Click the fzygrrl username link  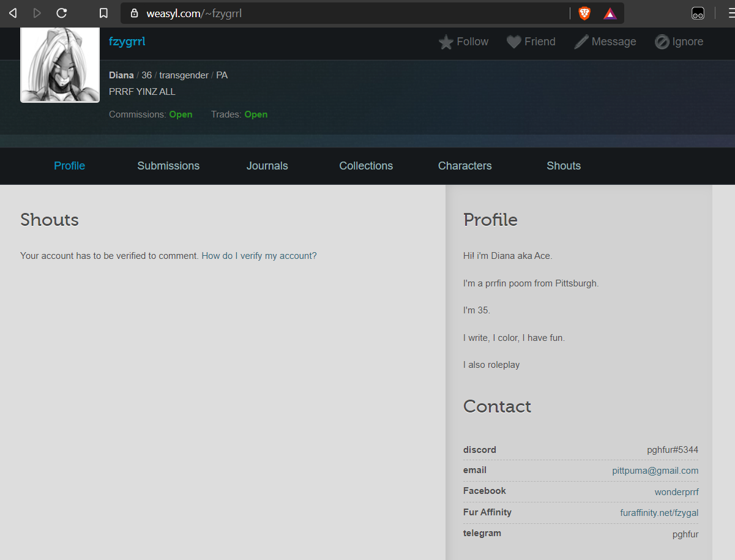coord(127,42)
